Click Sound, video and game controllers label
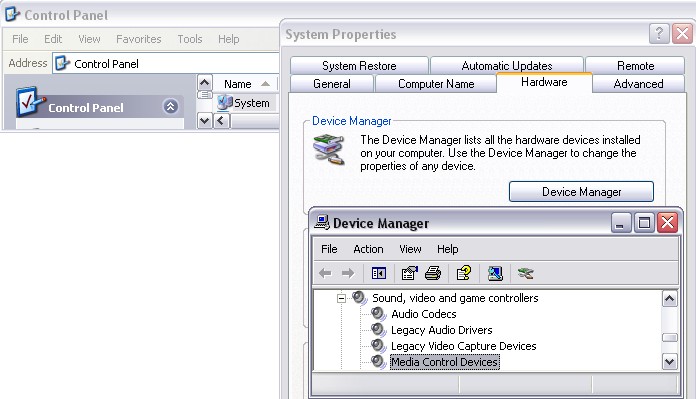The height and width of the screenshot is (399, 696). 455,298
